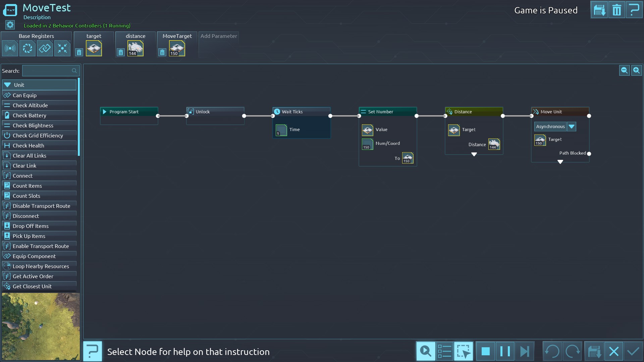Toggle the find magnifier mode button

point(426,351)
